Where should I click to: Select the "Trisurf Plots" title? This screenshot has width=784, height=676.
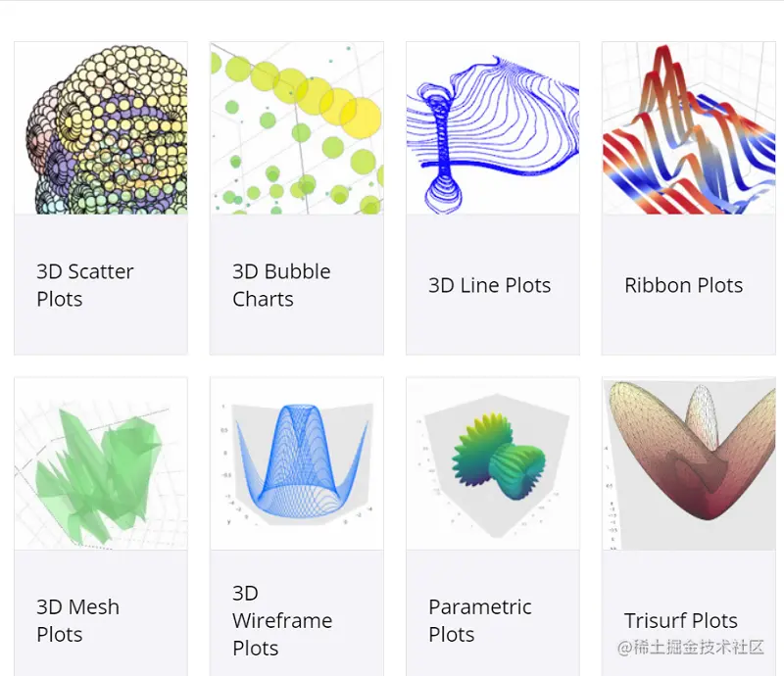[x=680, y=620]
